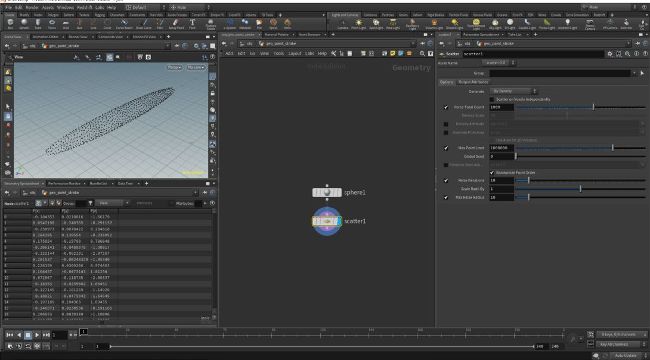Open the timeline keys and channels dropdown

tap(621, 334)
